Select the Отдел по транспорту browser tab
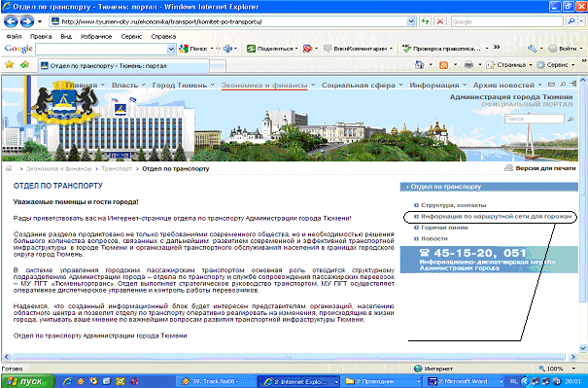588x388 pixels. [123, 66]
